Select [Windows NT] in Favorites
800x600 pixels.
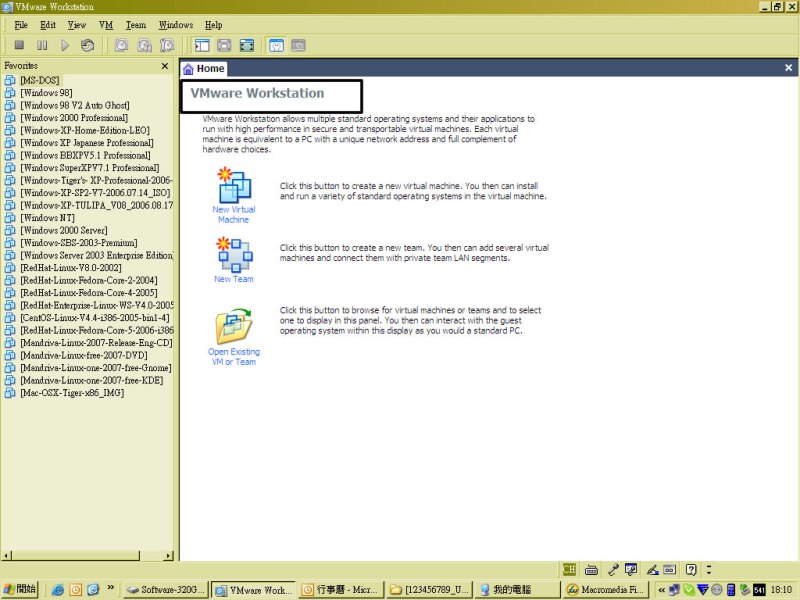pyautogui.click(x=47, y=218)
